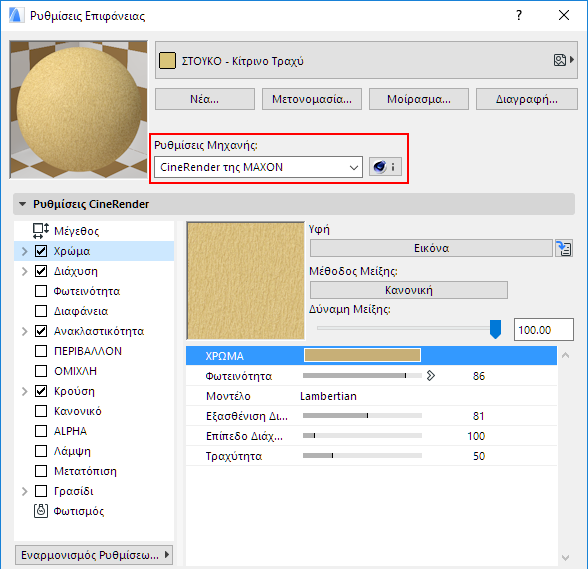Open the Κανονική mix method button

(409, 290)
